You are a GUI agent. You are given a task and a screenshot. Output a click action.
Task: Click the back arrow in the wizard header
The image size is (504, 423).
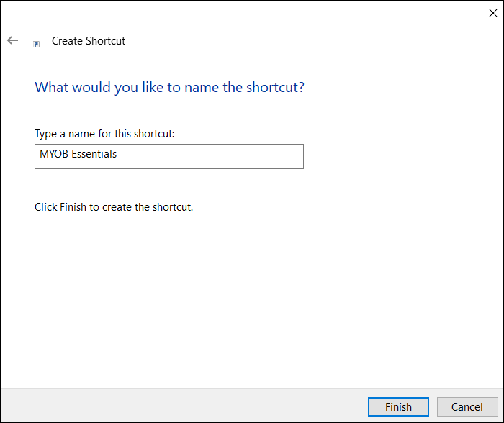(x=12, y=41)
